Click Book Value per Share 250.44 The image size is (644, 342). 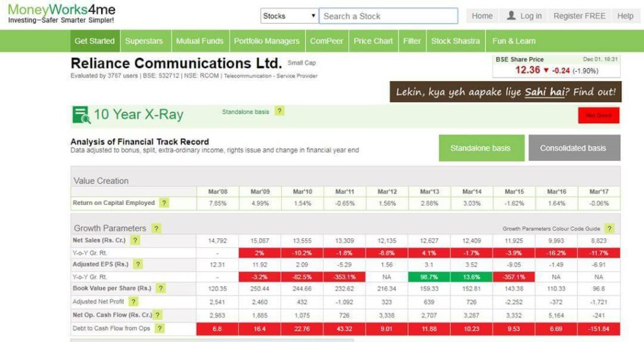(260, 289)
